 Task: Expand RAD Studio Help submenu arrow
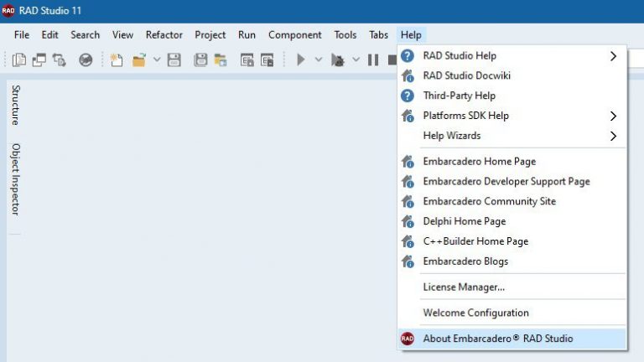pyautogui.click(x=613, y=56)
